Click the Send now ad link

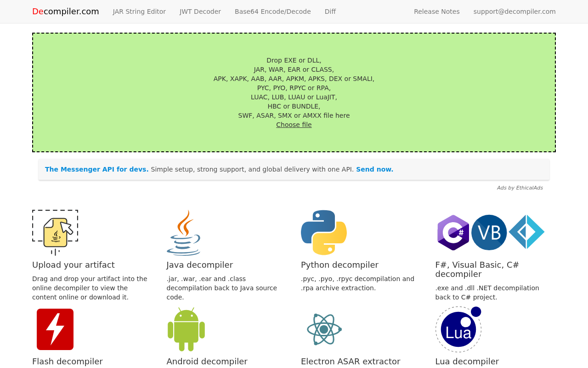point(375,169)
